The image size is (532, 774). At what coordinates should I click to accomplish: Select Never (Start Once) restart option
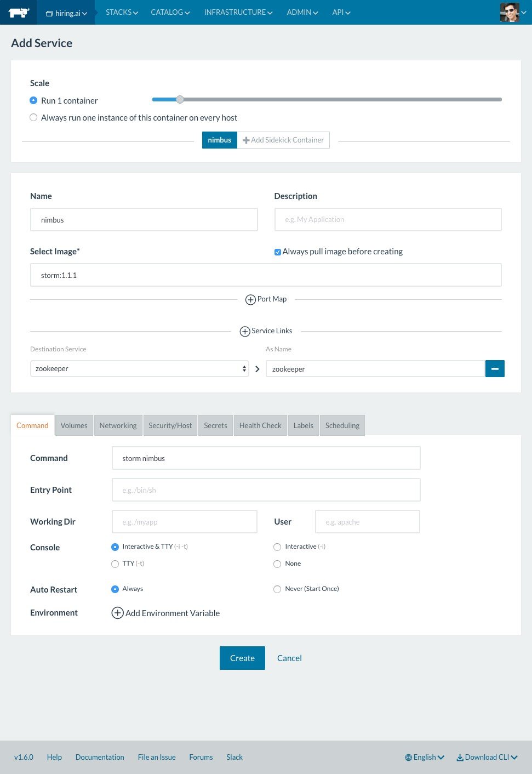tap(277, 589)
